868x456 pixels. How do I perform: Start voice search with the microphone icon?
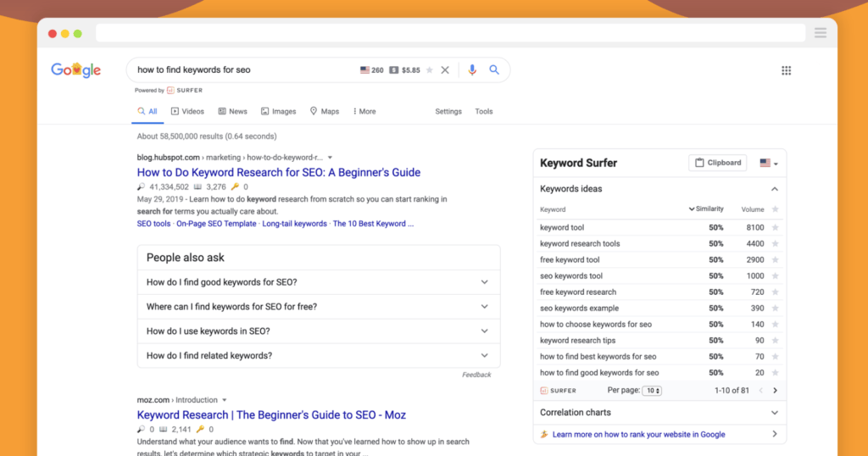472,70
